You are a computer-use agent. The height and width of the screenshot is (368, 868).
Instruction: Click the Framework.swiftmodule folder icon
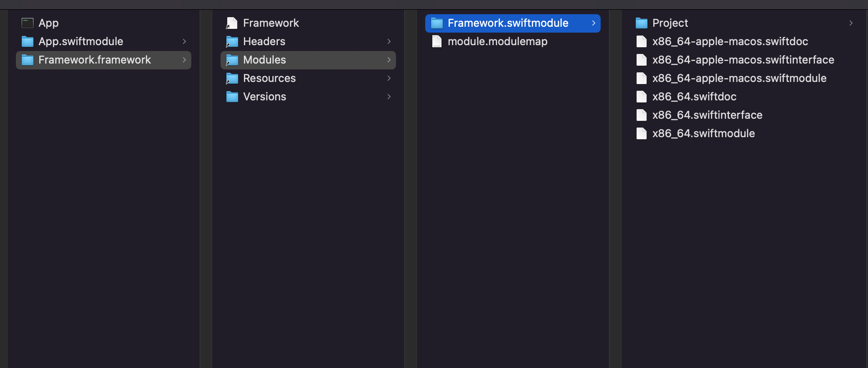click(437, 23)
